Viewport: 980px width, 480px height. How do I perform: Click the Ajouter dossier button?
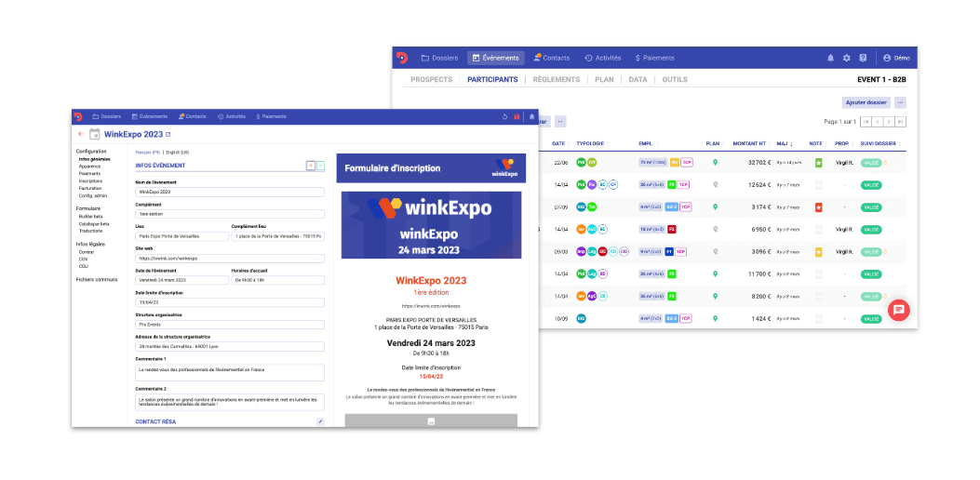coord(866,102)
